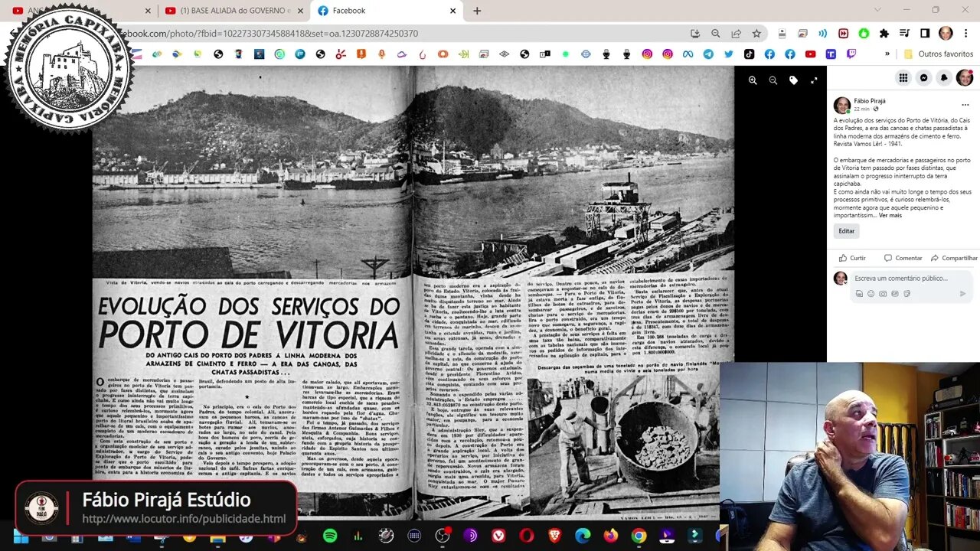Open TikTok bookmark
Image resolution: width=980 pixels, height=551 pixels.
coord(749,54)
